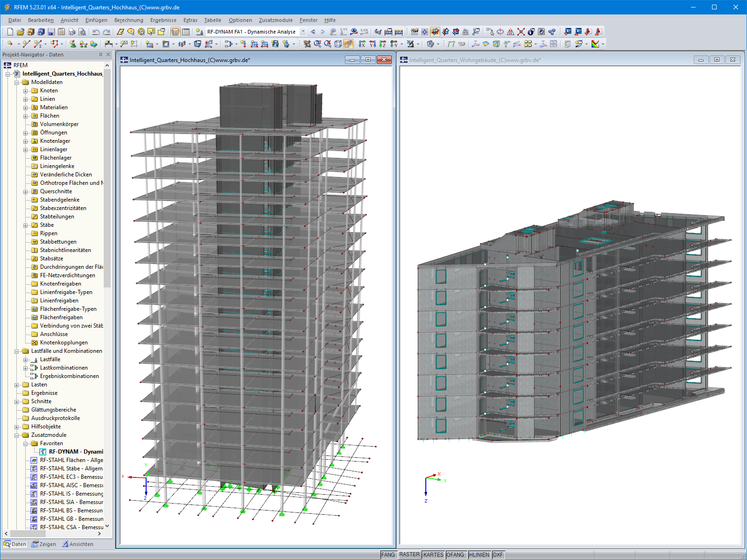This screenshot has width=747, height=560.
Task: Open print preview with the magnifier page icon
Action: [x=82, y=32]
